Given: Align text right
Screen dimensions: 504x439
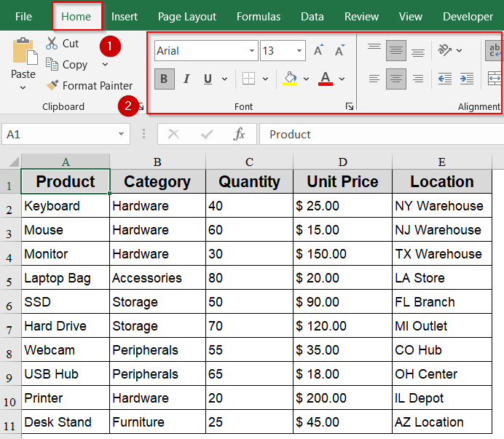Looking at the screenshot, I should (x=418, y=79).
